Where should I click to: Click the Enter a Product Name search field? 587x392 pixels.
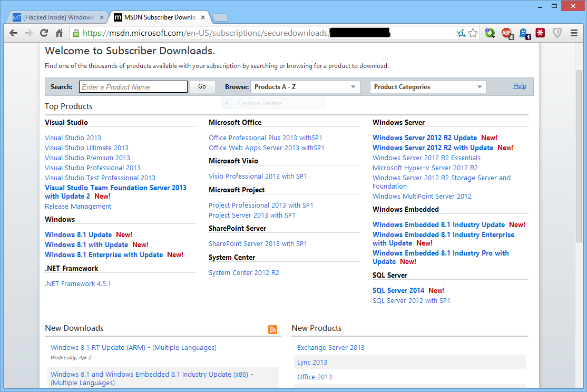[x=133, y=87]
